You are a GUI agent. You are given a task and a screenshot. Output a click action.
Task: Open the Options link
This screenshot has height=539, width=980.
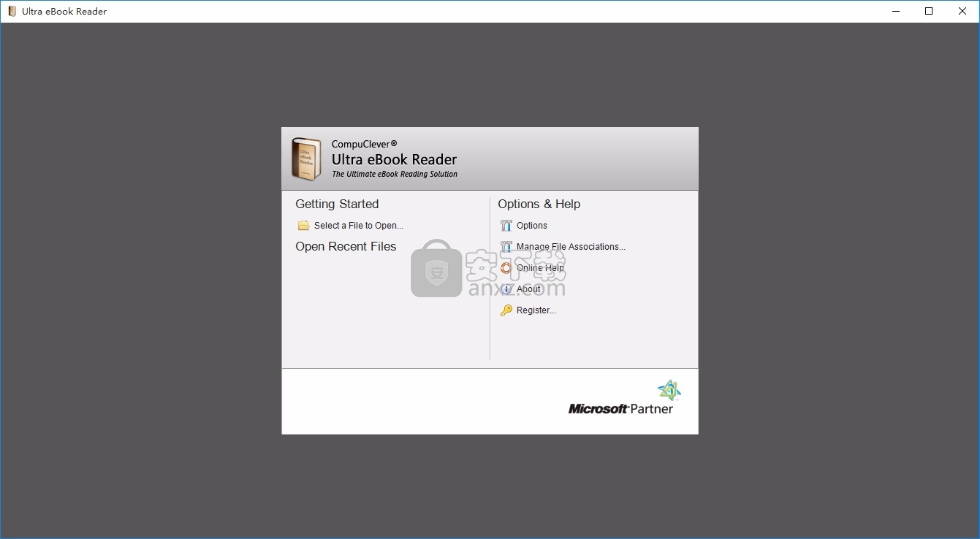532,226
